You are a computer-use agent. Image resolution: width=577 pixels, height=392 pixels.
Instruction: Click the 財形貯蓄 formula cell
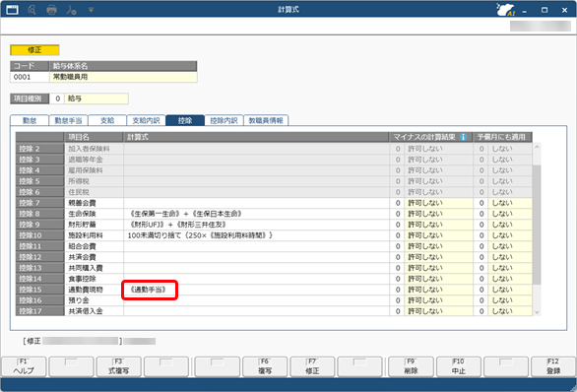(x=256, y=225)
